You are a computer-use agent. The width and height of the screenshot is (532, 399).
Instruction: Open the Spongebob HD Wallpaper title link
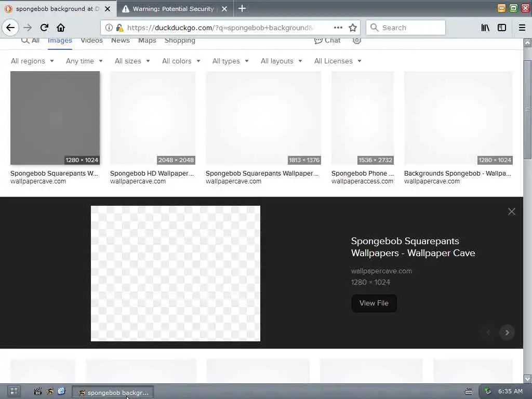[152, 174]
